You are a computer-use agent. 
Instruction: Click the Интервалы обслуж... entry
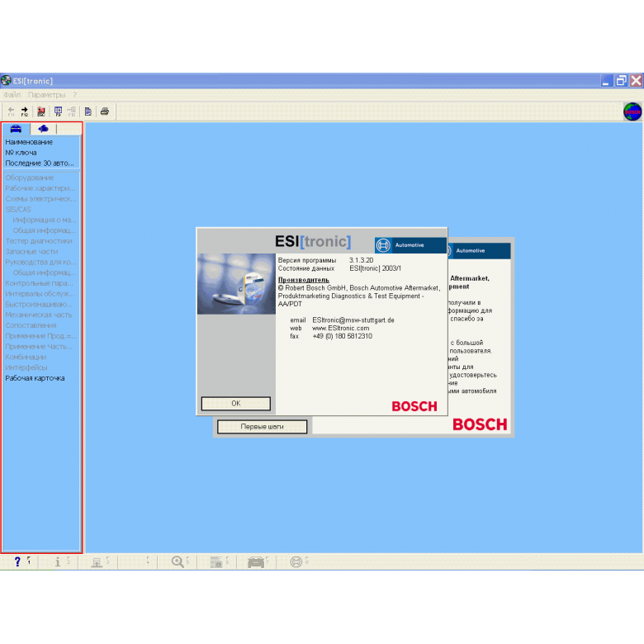click(40, 294)
